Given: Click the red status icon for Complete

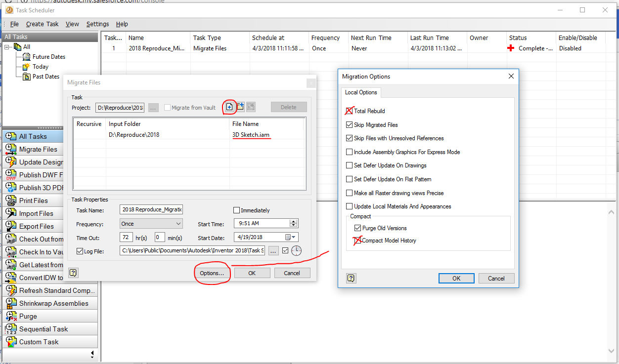Looking at the screenshot, I should [x=512, y=48].
